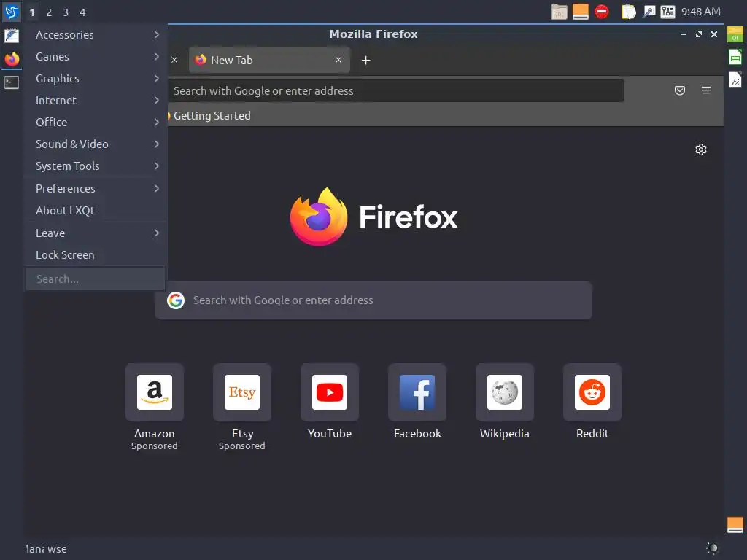This screenshot has width=747, height=560.
Task: Switch to the New Tab tab
Action: (269, 60)
